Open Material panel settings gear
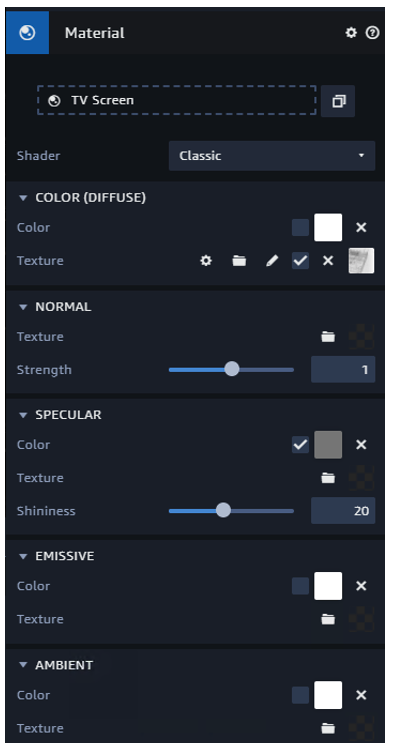Screen dimensions: 394x750 351,33
